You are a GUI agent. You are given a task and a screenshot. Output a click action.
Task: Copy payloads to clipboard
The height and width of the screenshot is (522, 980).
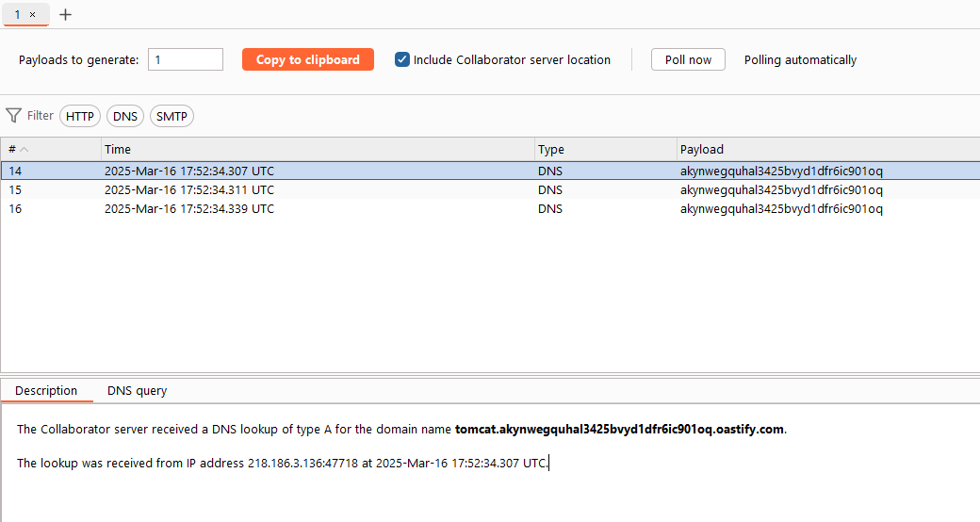click(308, 59)
